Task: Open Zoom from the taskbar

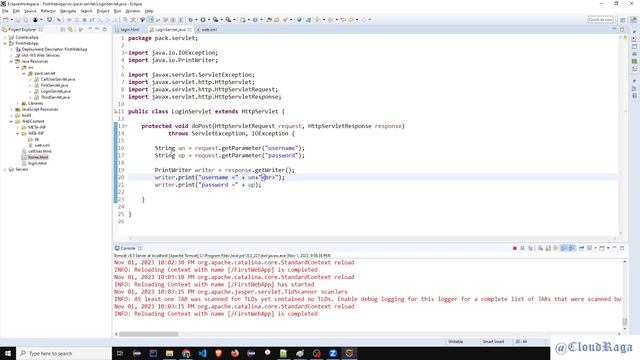Action: pos(333,353)
